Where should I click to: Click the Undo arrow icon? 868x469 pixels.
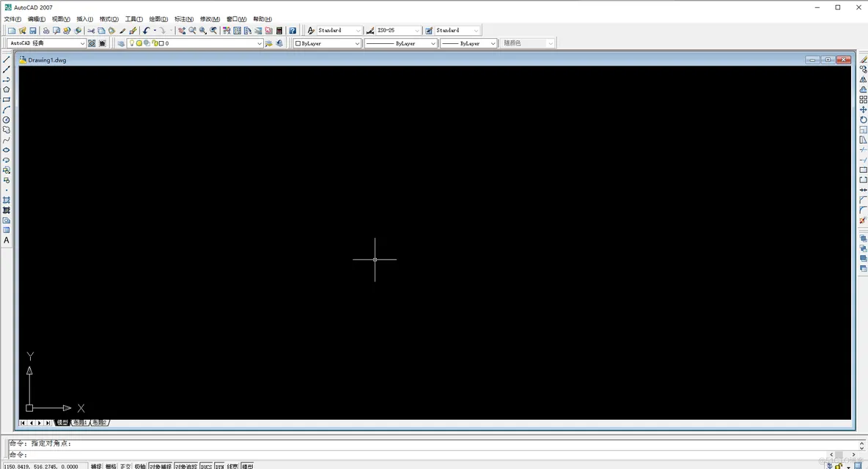click(x=146, y=31)
